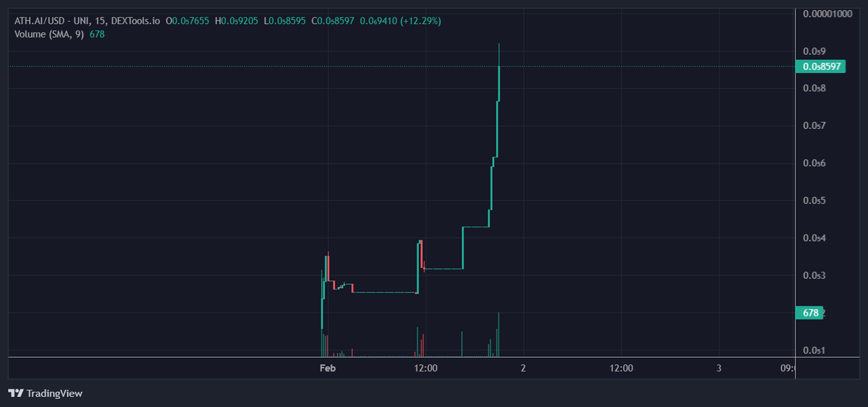The height and width of the screenshot is (407, 868).
Task: Click the TradingView logo link
Action: pos(46,393)
